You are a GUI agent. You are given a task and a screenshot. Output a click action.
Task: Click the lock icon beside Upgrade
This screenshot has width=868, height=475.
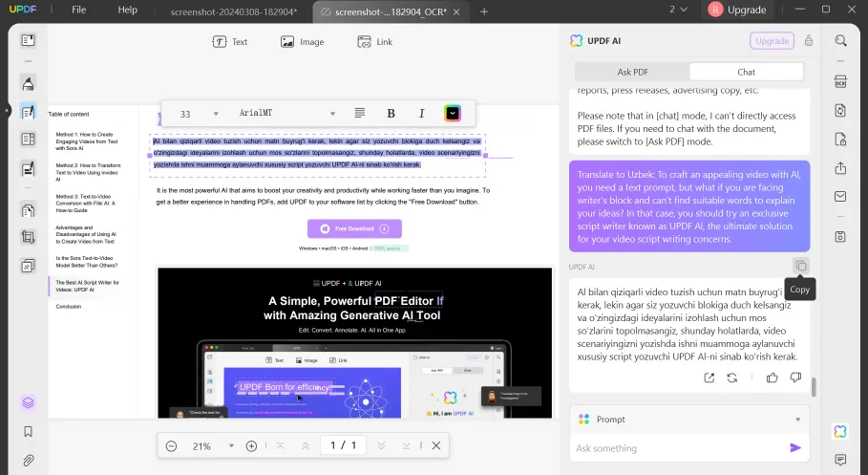click(x=809, y=40)
